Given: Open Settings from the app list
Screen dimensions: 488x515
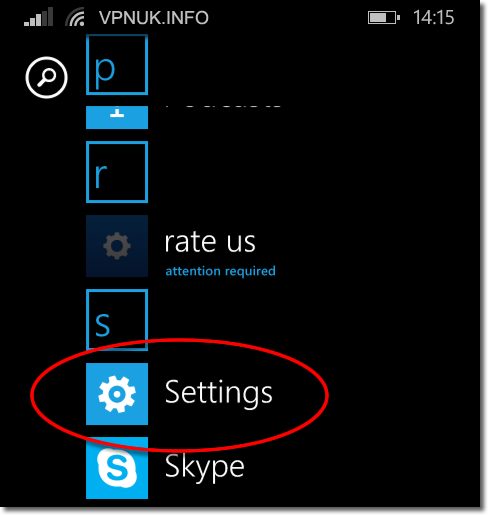Looking at the screenshot, I should 219,393.
